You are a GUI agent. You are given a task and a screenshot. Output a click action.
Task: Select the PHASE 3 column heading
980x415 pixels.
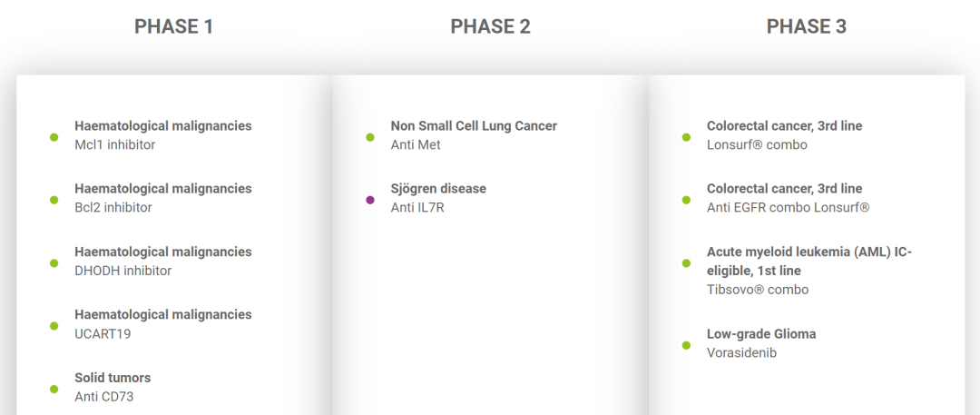807,26
